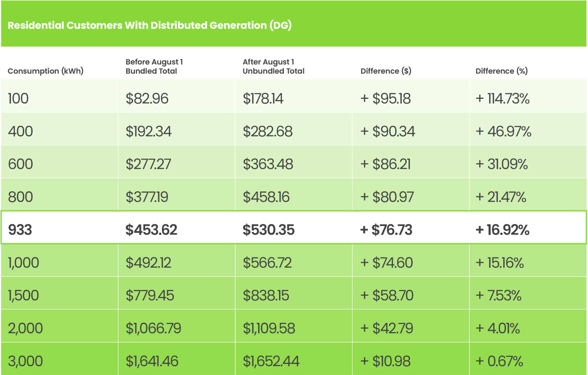The image size is (588, 375).
Task: Click the Residential Customers With Distributed Generation title
Action: [149, 25]
